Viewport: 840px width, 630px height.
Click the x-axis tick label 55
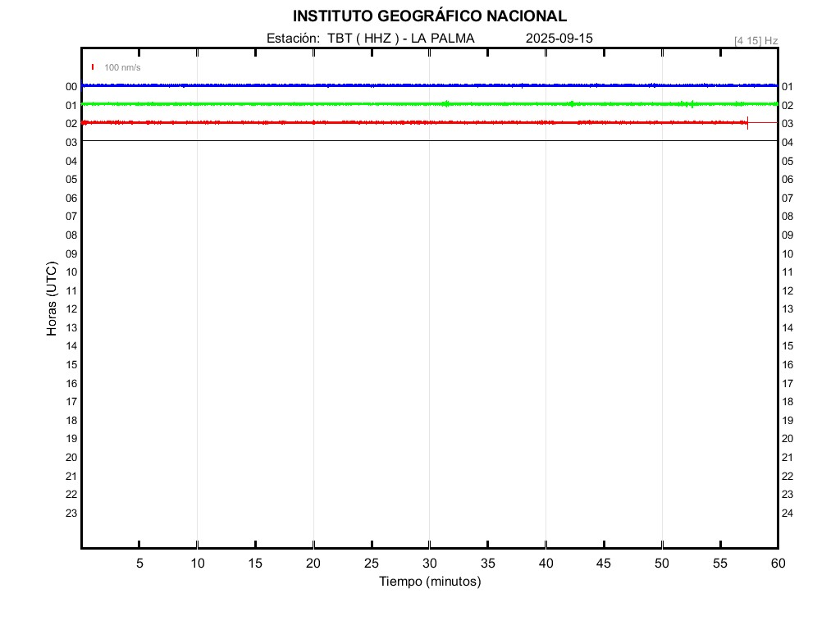[x=720, y=563]
